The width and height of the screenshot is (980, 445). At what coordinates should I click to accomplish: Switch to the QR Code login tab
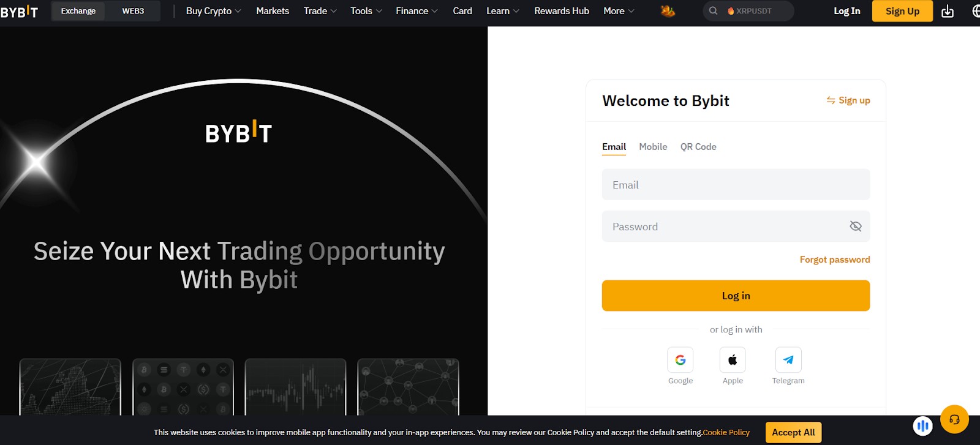point(698,147)
